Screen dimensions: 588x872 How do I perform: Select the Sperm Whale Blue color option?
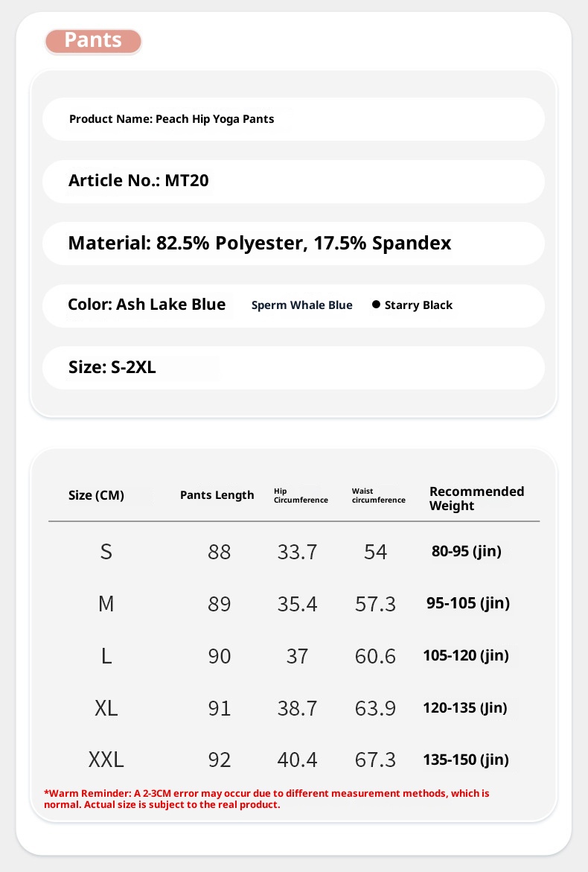301,305
